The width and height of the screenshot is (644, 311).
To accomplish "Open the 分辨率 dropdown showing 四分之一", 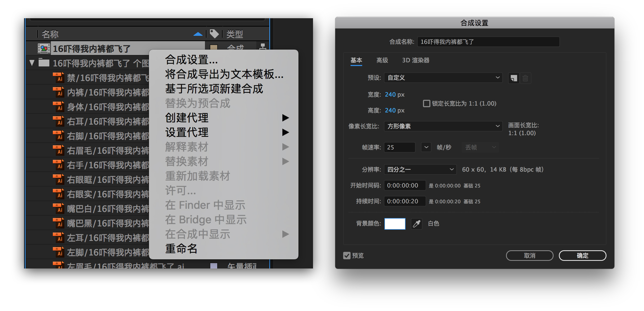I will click(x=420, y=169).
